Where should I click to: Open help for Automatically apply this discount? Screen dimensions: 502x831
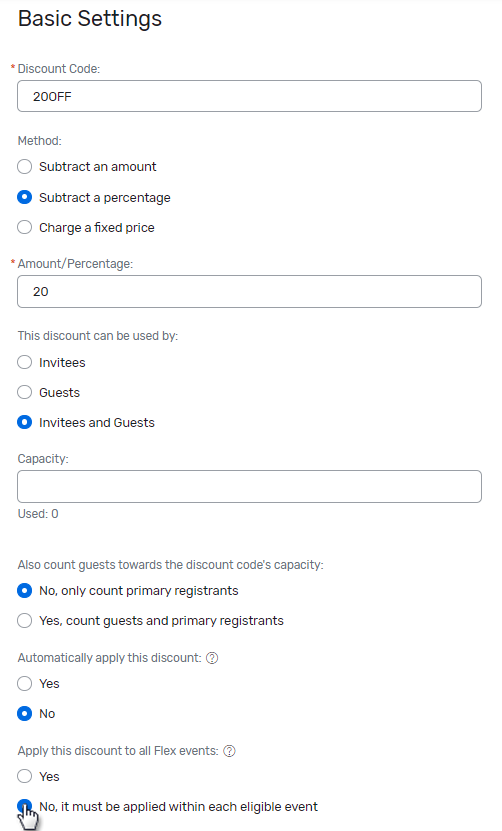[212, 658]
